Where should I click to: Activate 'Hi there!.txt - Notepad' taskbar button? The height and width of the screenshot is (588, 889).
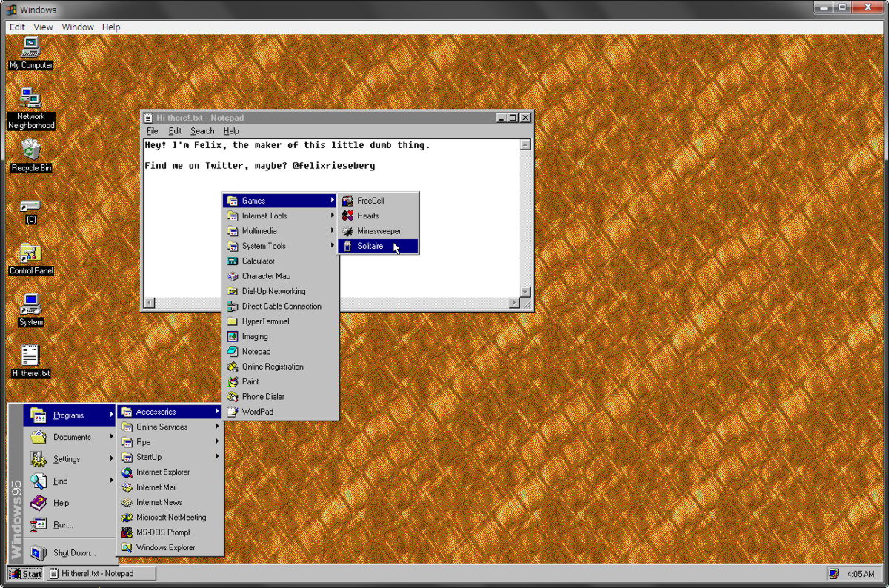pos(101,573)
